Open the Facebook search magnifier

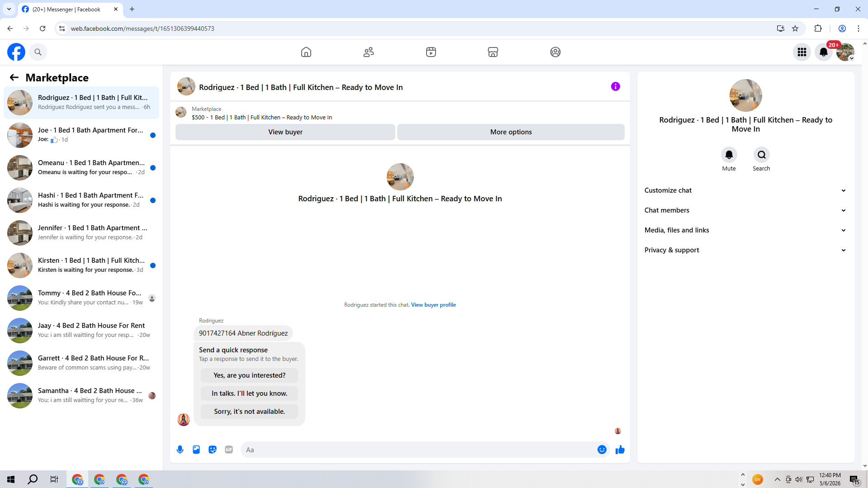pyautogui.click(x=38, y=52)
